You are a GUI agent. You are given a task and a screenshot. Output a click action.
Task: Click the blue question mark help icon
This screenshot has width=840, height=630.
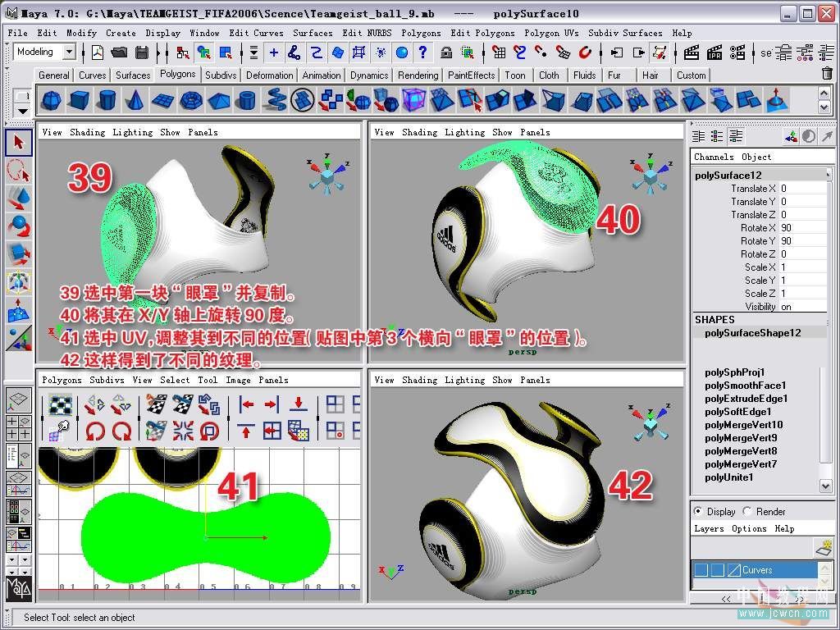[x=422, y=52]
